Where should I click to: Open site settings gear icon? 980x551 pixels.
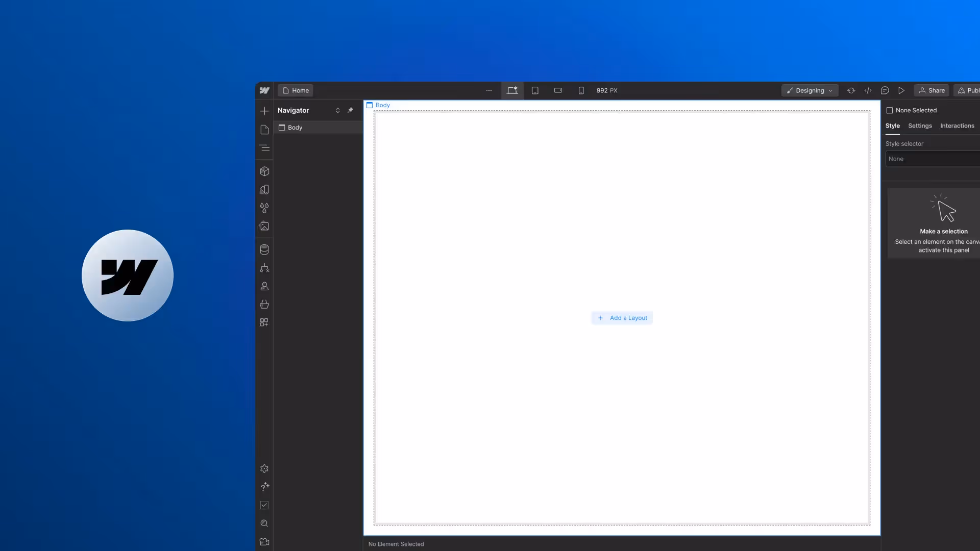pos(264,468)
